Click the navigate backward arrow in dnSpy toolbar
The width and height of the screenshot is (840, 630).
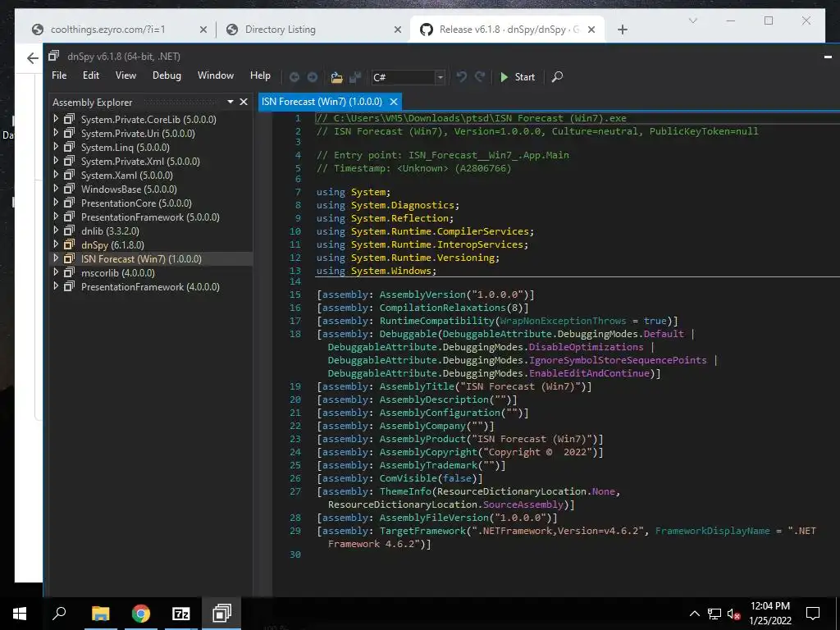point(294,77)
